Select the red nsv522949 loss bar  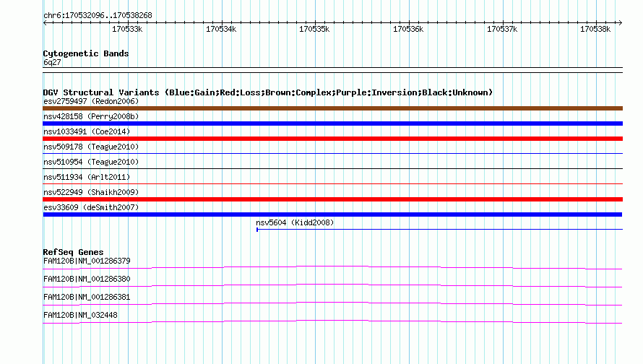(x=332, y=199)
